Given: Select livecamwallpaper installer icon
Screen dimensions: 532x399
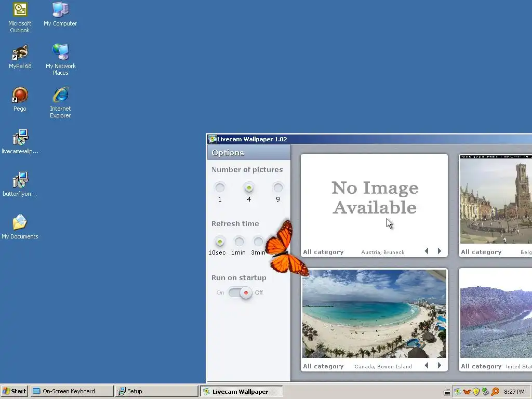Looking at the screenshot, I should 20,142.
